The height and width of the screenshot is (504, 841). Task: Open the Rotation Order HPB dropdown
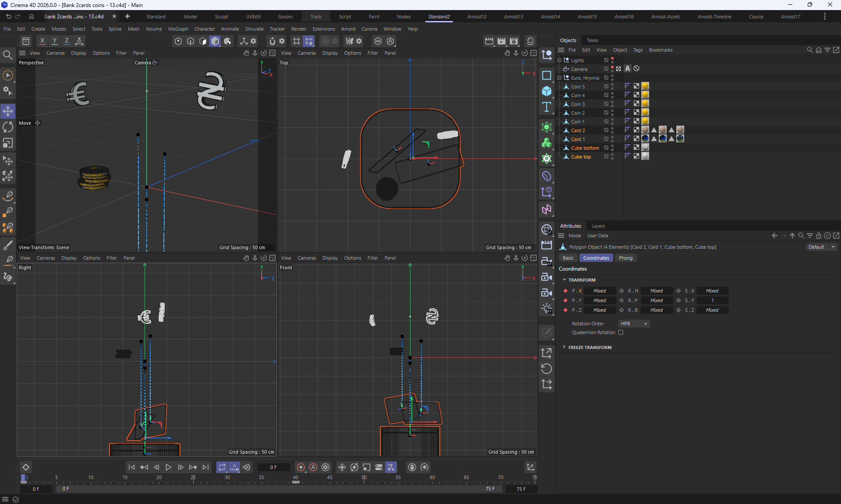tap(634, 324)
